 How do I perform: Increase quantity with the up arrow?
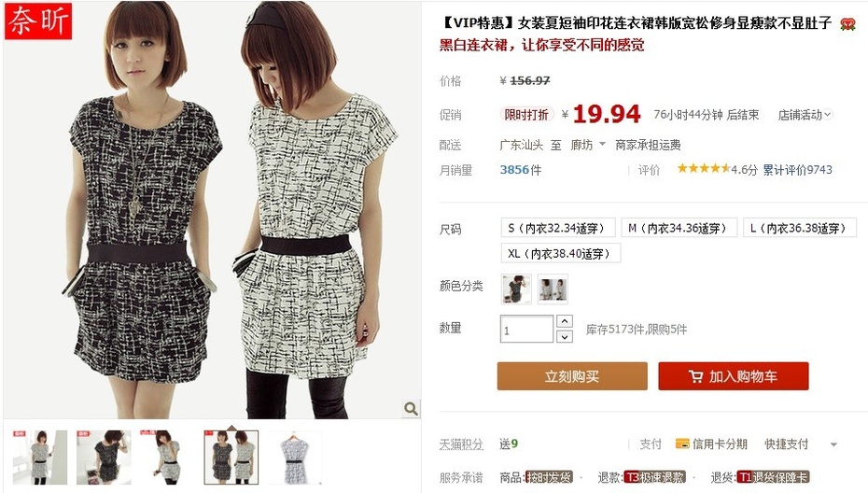click(565, 321)
